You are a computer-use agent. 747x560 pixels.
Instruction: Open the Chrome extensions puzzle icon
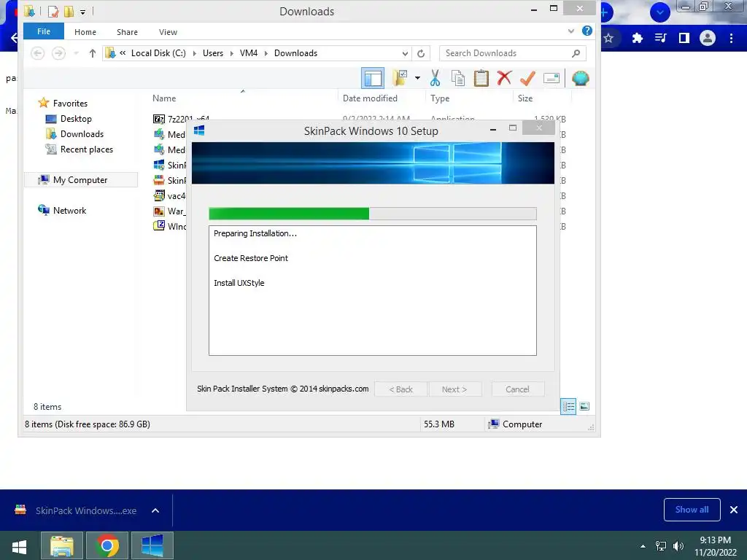pyautogui.click(x=638, y=38)
